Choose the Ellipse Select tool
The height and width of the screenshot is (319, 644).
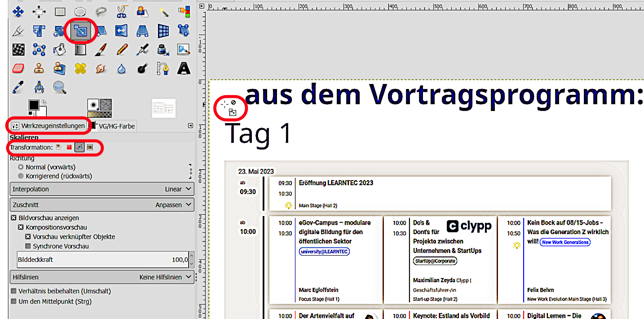click(x=80, y=12)
